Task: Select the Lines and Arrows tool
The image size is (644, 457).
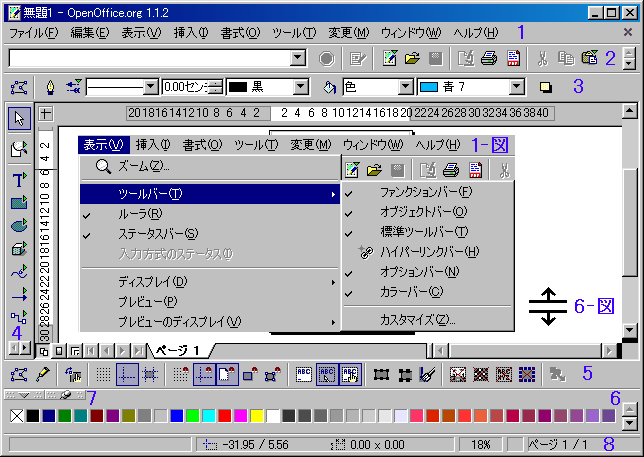Action: click(x=19, y=295)
